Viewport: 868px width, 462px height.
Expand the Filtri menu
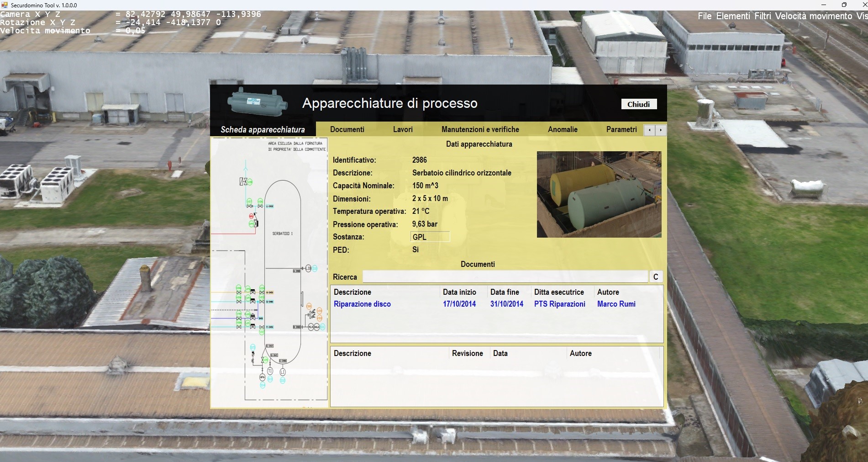point(762,16)
